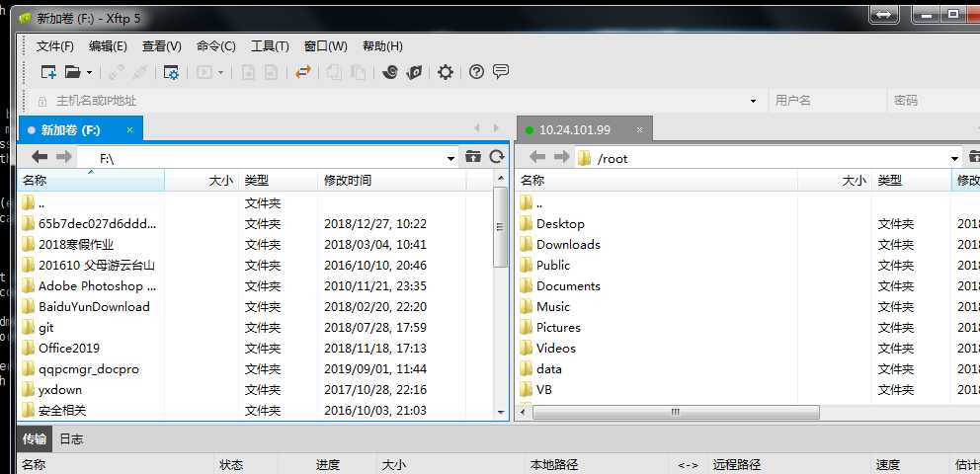
Task: Select the 传输 tab at bottom
Action: pyautogui.click(x=35, y=439)
